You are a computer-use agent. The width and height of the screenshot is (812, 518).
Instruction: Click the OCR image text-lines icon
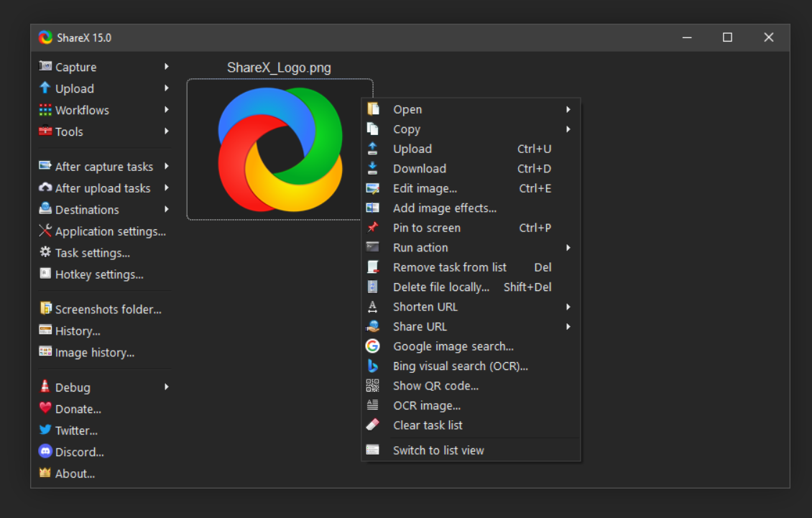coord(372,405)
